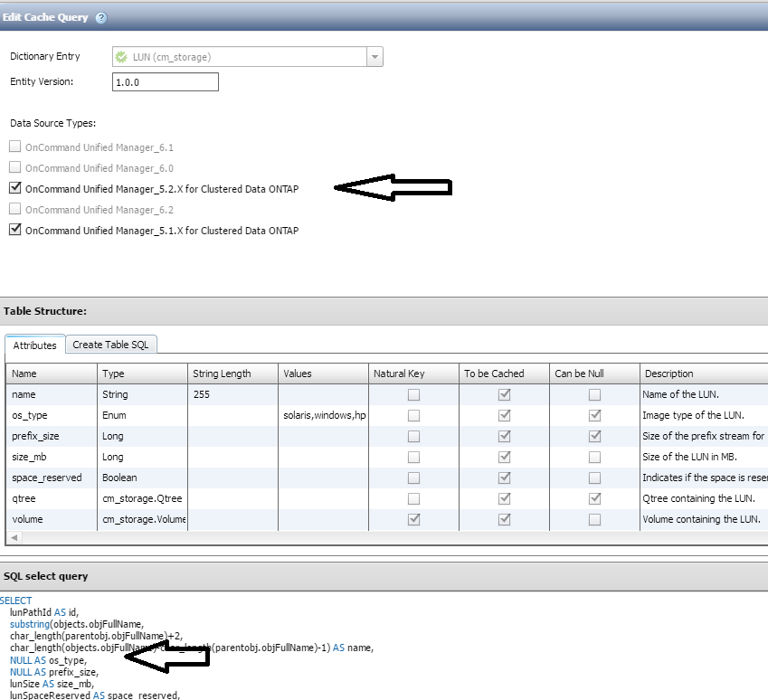This screenshot has width=768, height=700.
Task: Select the 'volume' attribute cell
Action: click(x=52, y=519)
